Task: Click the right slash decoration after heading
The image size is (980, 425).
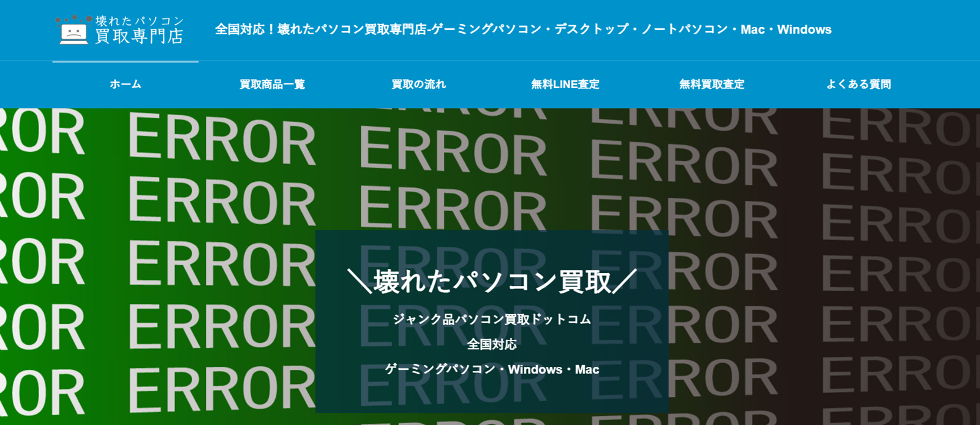Action: coord(625,282)
